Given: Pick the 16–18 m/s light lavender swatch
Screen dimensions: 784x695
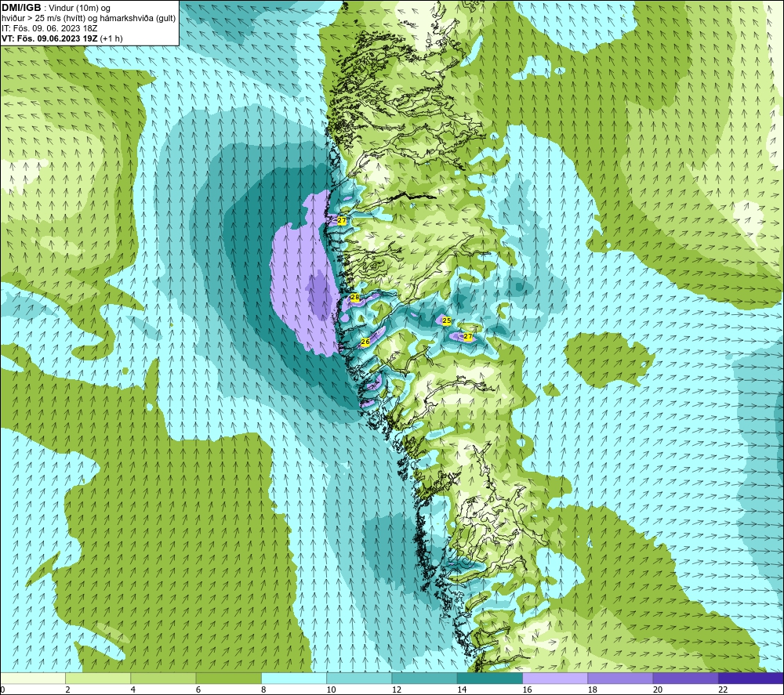Looking at the screenshot, I should coord(555,678).
